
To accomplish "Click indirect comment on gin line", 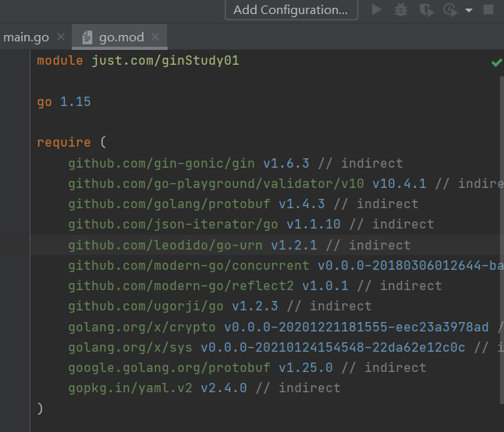I will click(360, 164).
